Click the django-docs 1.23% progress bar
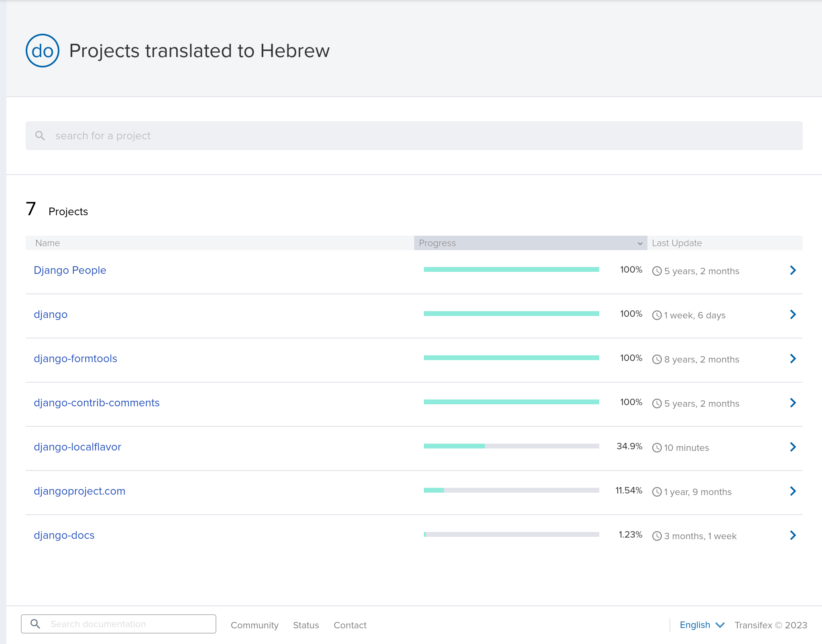822x644 pixels. pyautogui.click(x=511, y=534)
